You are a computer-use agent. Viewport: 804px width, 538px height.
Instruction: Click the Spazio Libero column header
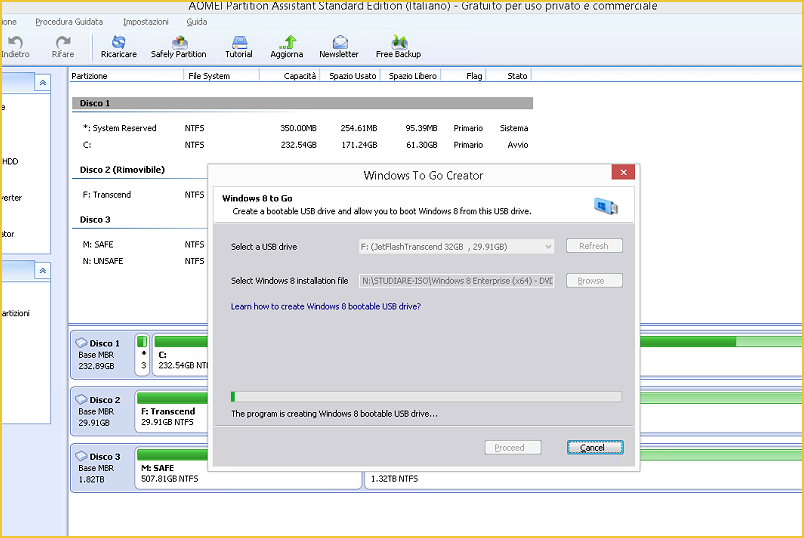pyautogui.click(x=411, y=76)
